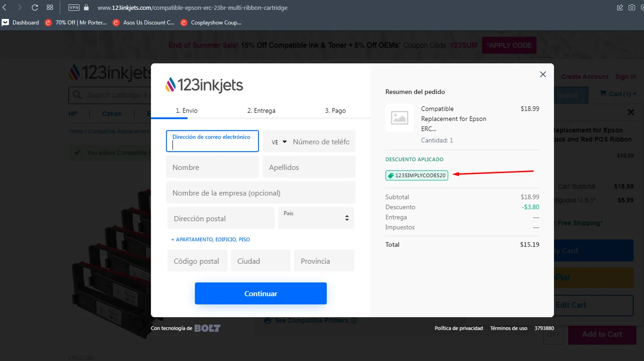The width and height of the screenshot is (644, 361).
Task: Open the País dropdown
Action: point(316,218)
